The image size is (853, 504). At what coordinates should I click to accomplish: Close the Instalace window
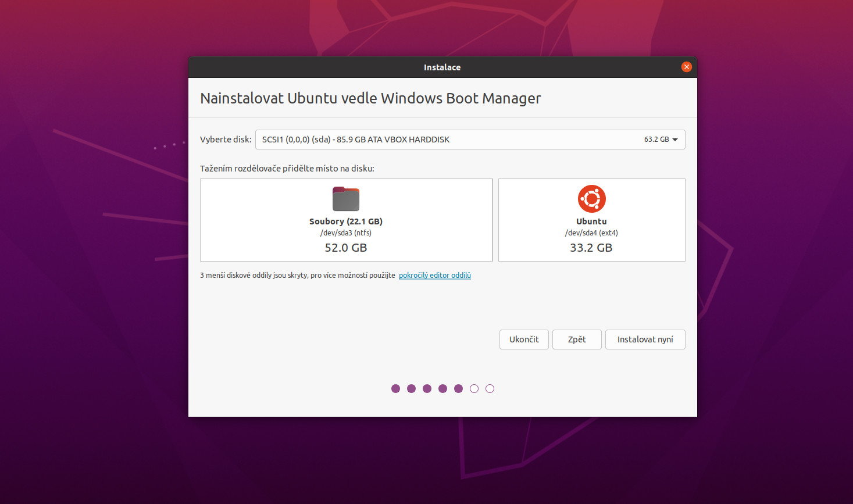686,67
